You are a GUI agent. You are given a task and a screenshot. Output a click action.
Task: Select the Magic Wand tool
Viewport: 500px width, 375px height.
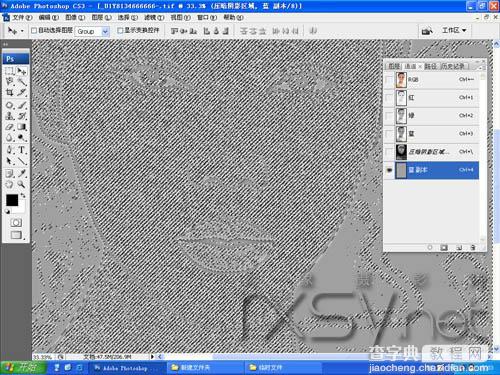pyautogui.click(x=22, y=82)
